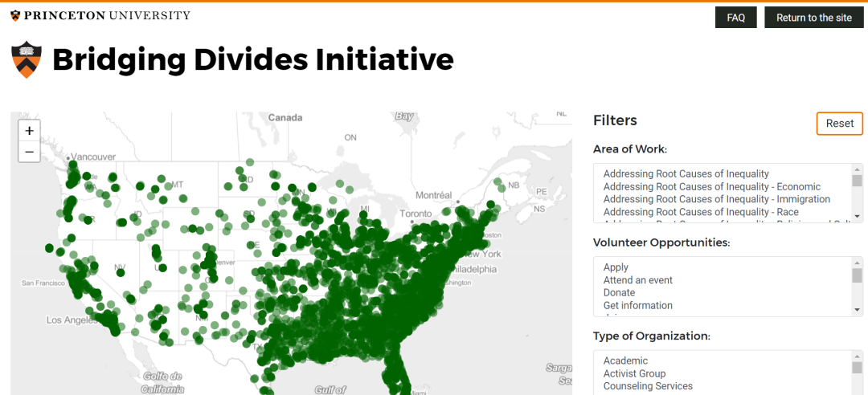Click Area of Work list scroll up arrow
The height and width of the screenshot is (395, 868).
coord(857,169)
